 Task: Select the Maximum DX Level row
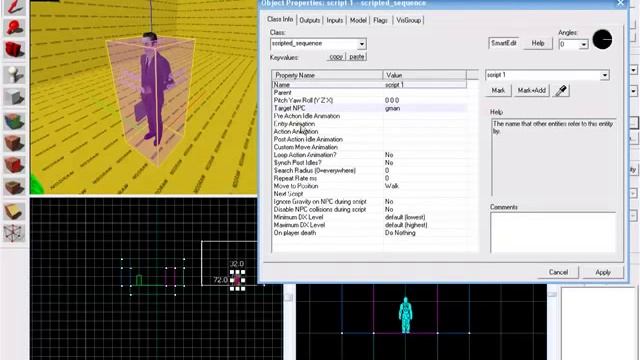[369, 224]
